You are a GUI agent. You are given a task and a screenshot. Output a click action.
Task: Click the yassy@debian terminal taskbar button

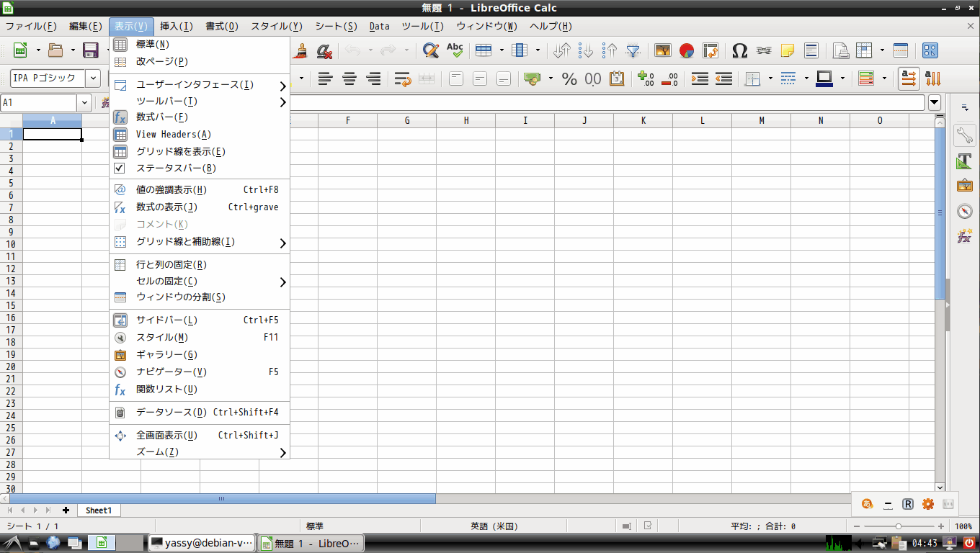(x=201, y=544)
